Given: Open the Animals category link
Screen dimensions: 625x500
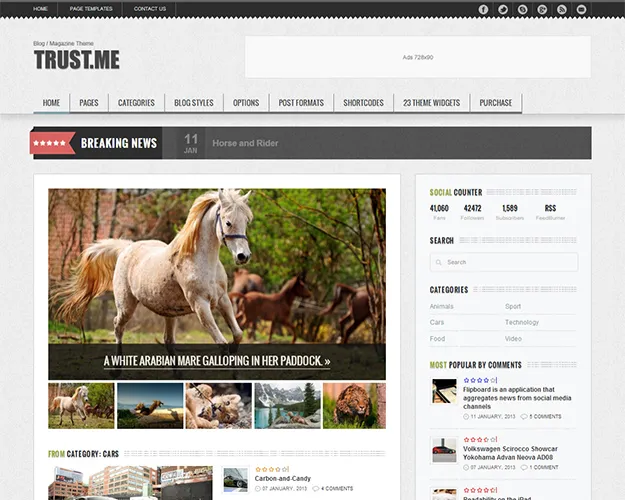Looking at the screenshot, I should 442,306.
